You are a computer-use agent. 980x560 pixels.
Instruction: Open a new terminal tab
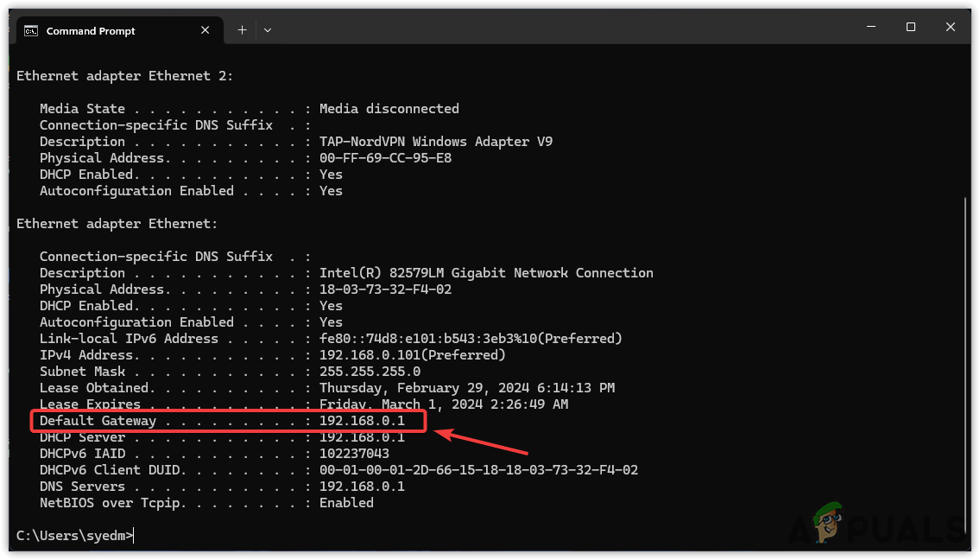pos(243,30)
